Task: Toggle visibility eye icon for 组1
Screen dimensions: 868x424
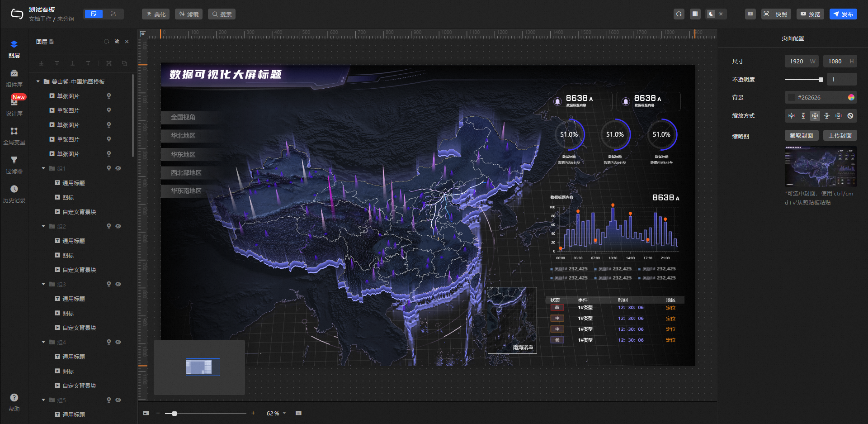Action: coord(118,168)
